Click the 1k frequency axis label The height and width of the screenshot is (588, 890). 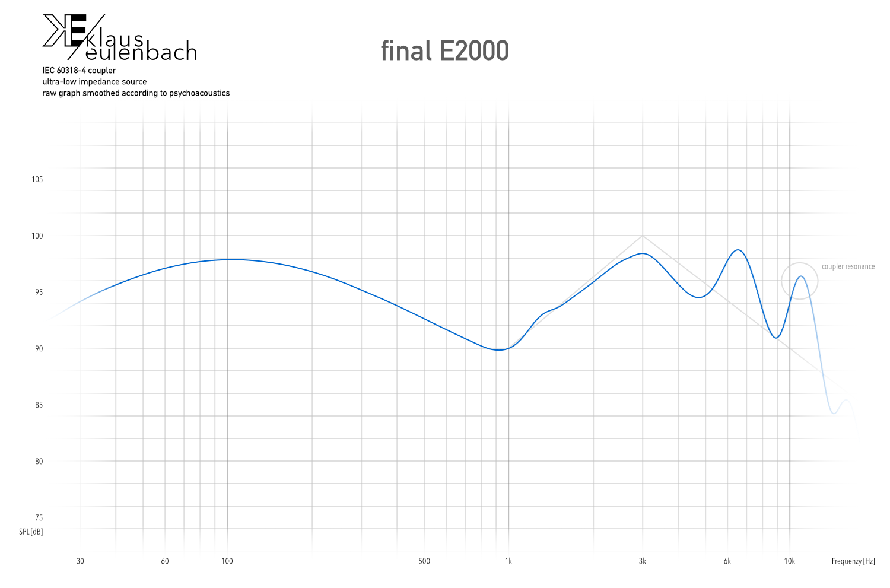[508, 561]
